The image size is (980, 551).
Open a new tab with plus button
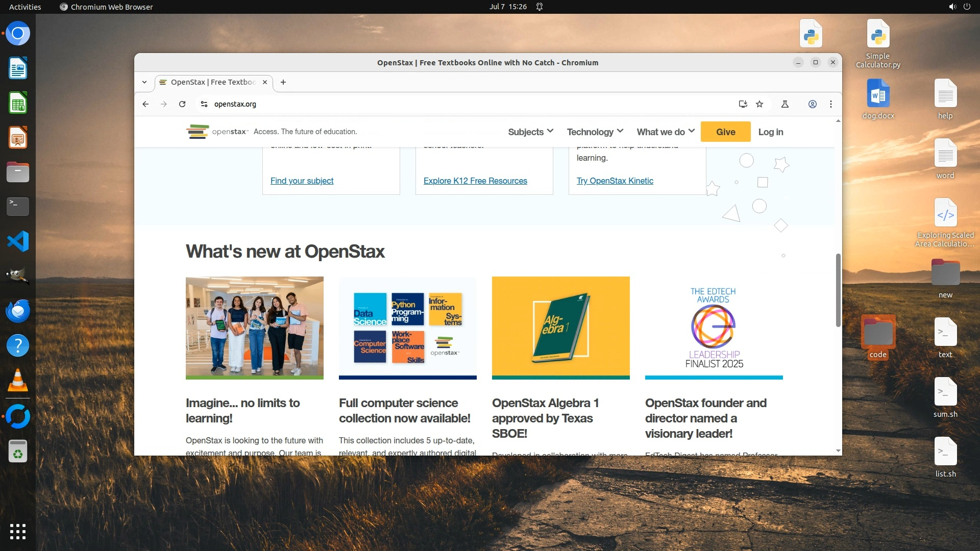click(x=283, y=82)
